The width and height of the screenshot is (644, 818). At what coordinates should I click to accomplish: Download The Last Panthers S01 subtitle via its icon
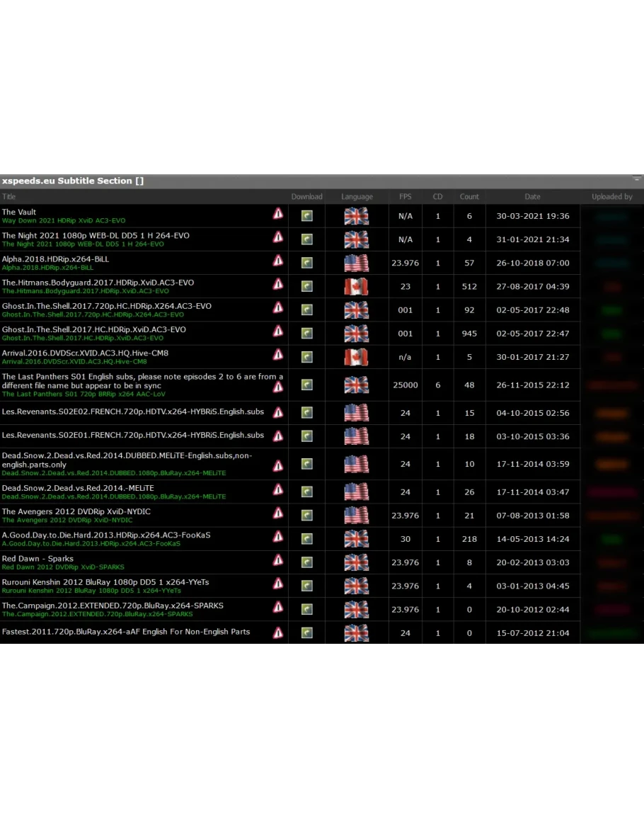(x=306, y=385)
